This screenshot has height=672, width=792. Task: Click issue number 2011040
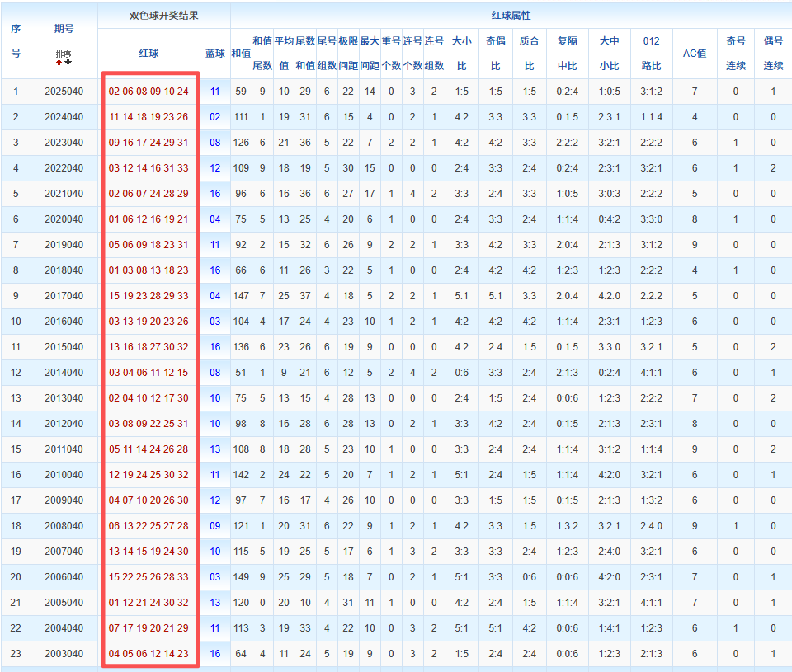(64, 449)
